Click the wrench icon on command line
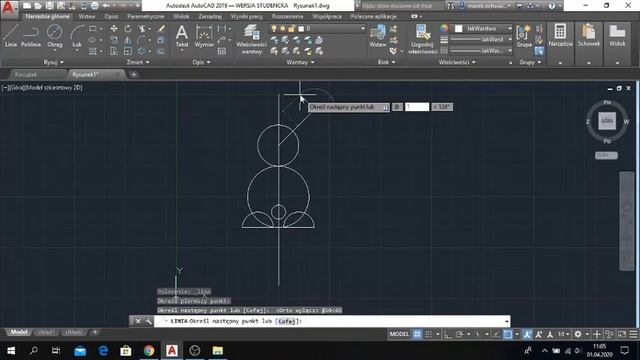The image size is (640, 360). tap(148, 321)
